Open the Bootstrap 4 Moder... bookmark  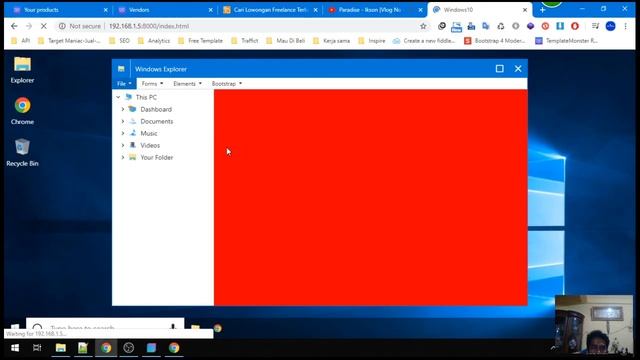tap(495, 40)
